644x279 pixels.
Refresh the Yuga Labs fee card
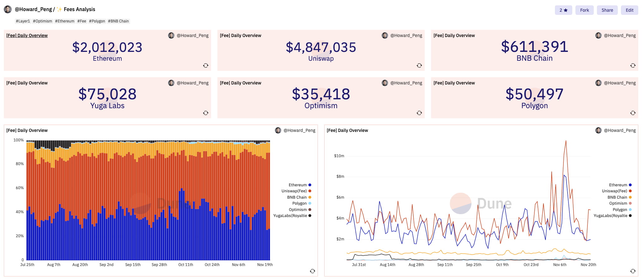click(x=206, y=113)
